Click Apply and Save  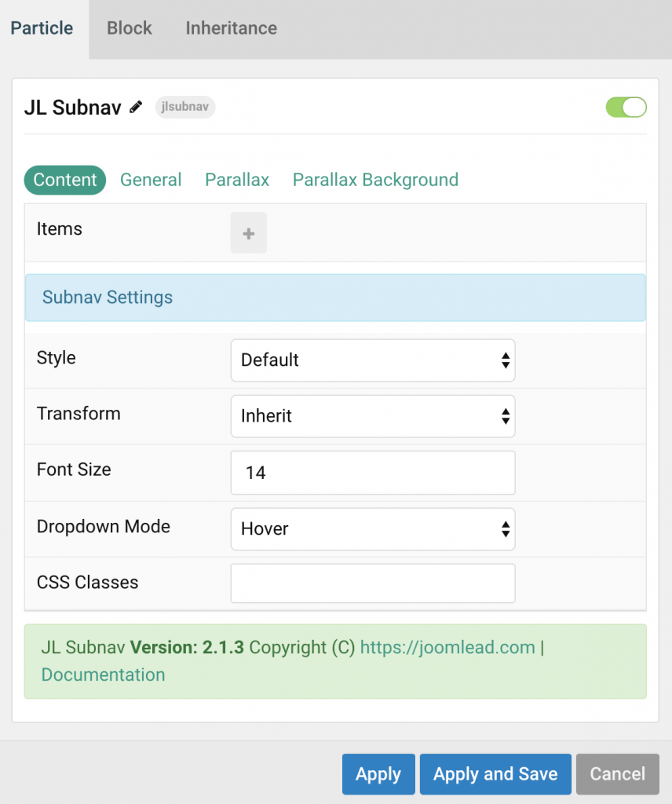495,774
